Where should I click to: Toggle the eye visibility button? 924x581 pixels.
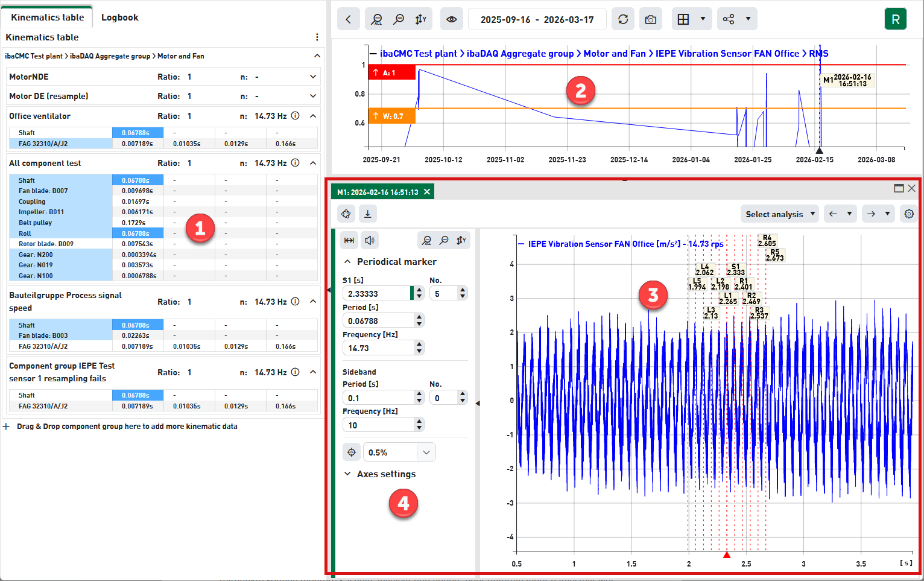click(x=452, y=19)
